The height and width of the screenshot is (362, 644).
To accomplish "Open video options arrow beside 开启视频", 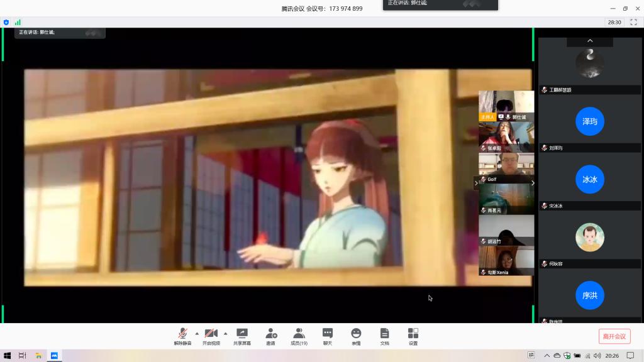I will pyautogui.click(x=226, y=333).
